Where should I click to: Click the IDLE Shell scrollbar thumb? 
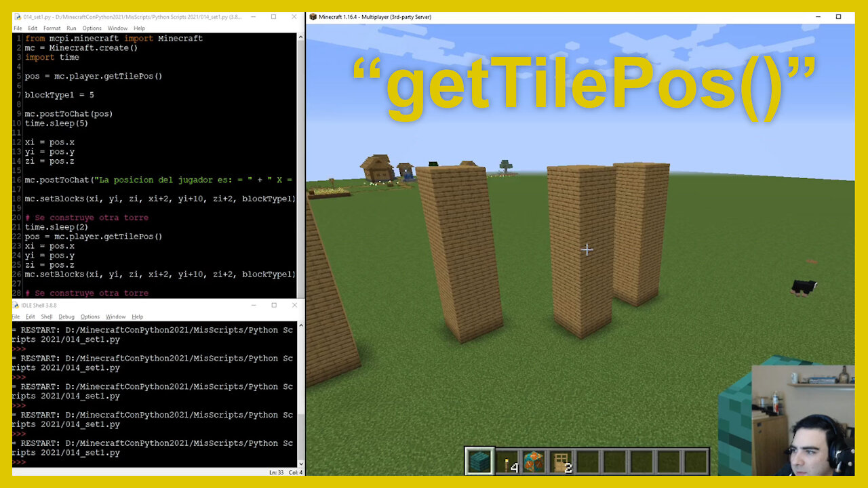tap(300, 436)
